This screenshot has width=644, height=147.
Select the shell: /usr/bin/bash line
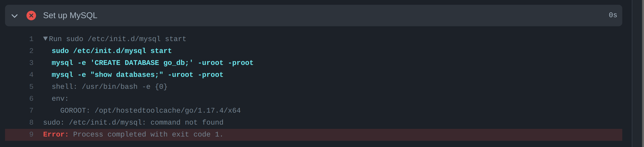coord(109,86)
